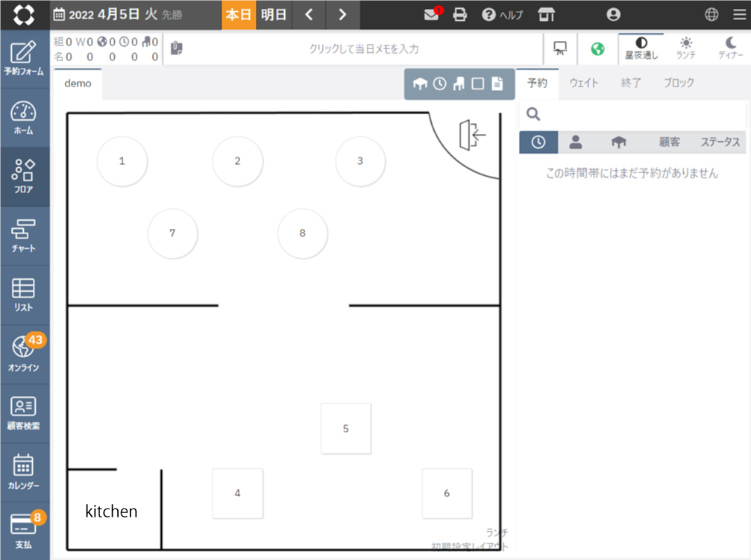
Task: Switch to ディナー dinner shift
Action: pos(730,48)
